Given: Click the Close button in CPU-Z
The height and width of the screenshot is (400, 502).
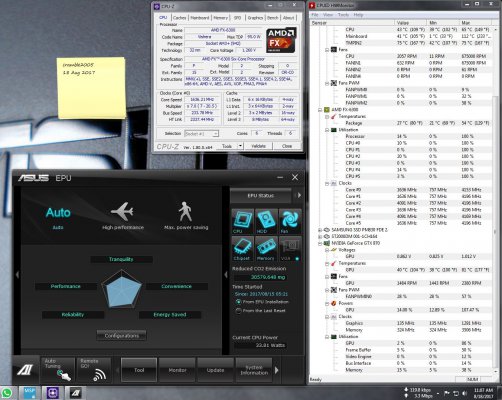Looking at the screenshot, I should click(x=287, y=146).
